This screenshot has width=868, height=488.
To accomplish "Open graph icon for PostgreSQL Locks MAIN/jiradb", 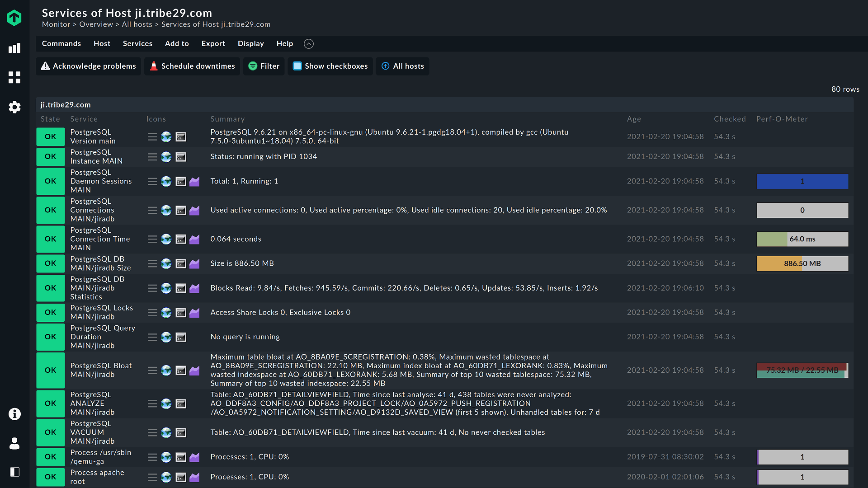I will click(194, 312).
